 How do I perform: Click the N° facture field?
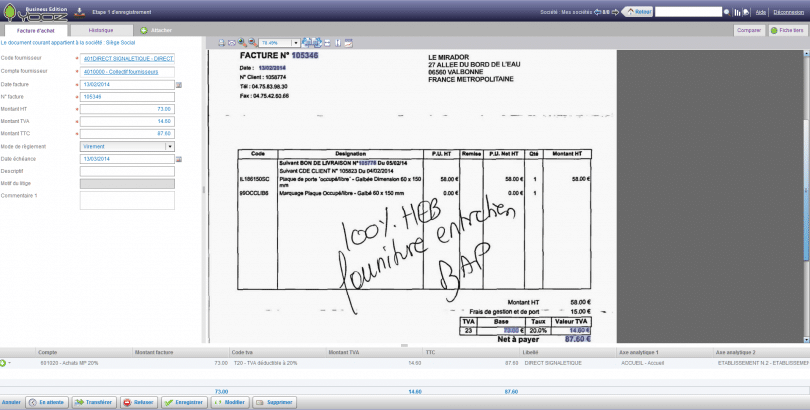click(127, 97)
